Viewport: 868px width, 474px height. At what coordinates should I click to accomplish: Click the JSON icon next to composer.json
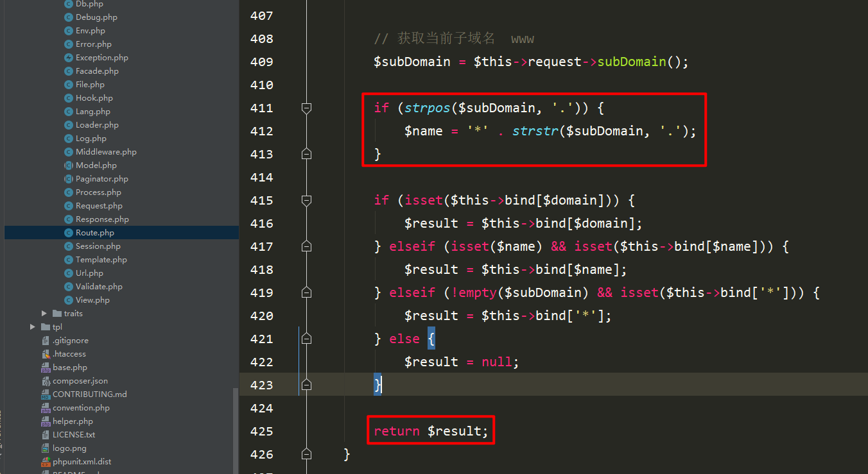pos(46,381)
